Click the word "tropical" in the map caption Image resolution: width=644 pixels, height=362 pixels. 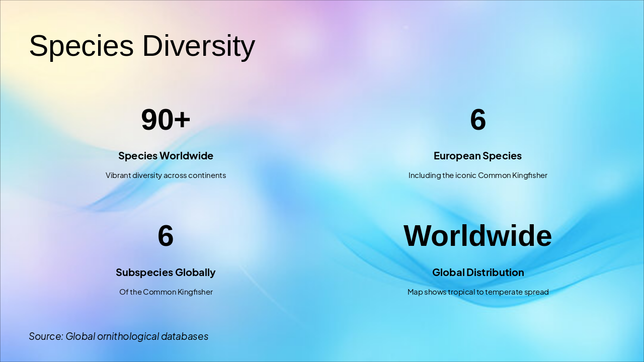pyautogui.click(x=461, y=292)
